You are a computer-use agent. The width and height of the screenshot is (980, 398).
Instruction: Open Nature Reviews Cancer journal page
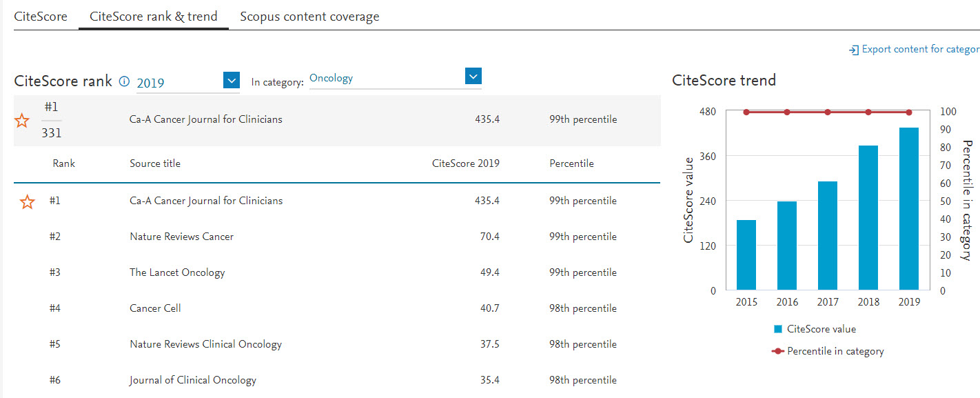coord(181,236)
